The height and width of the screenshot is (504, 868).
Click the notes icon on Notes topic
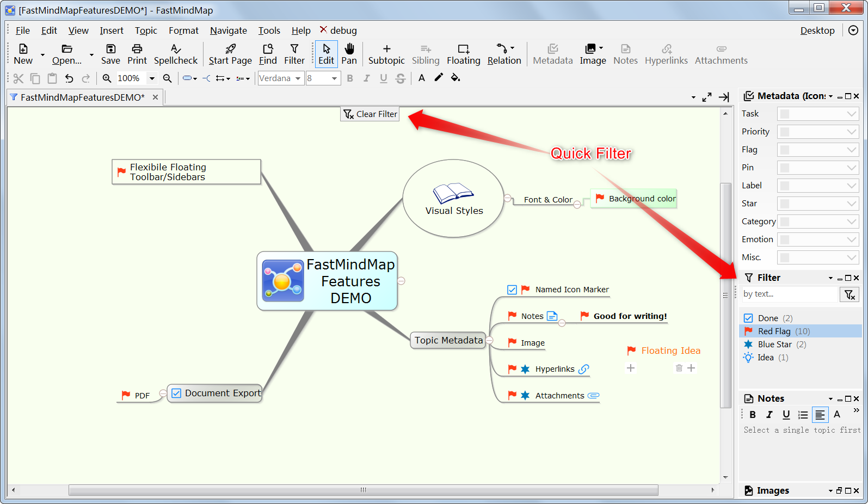[x=552, y=316]
